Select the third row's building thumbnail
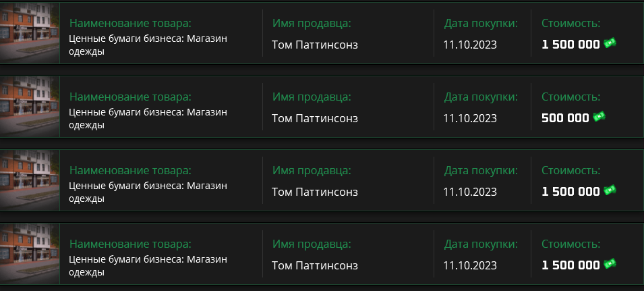The image size is (644, 291). (x=30, y=180)
